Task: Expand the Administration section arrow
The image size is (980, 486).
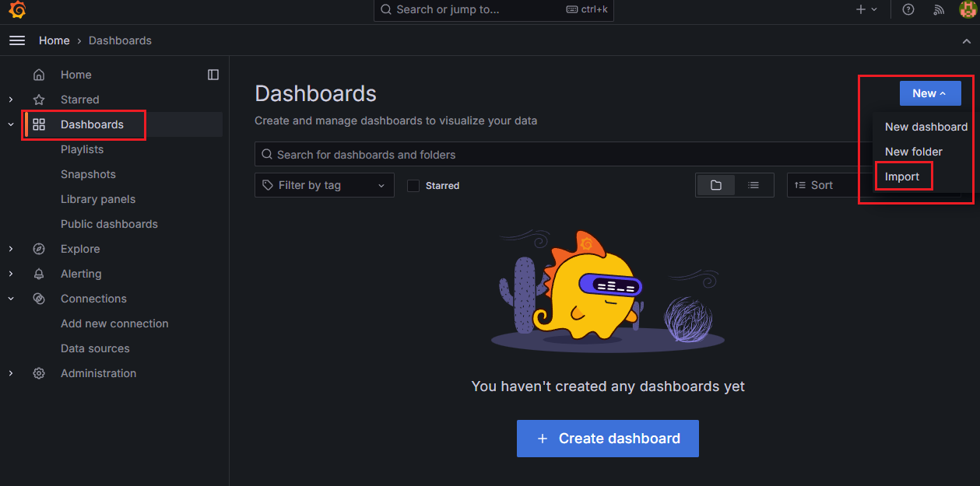Action: [11, 373]
